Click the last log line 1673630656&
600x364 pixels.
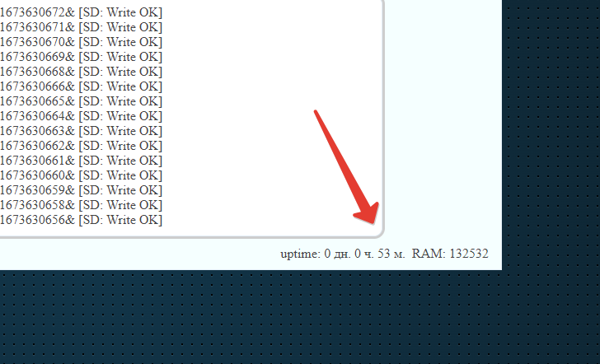[x=81, y=220]
